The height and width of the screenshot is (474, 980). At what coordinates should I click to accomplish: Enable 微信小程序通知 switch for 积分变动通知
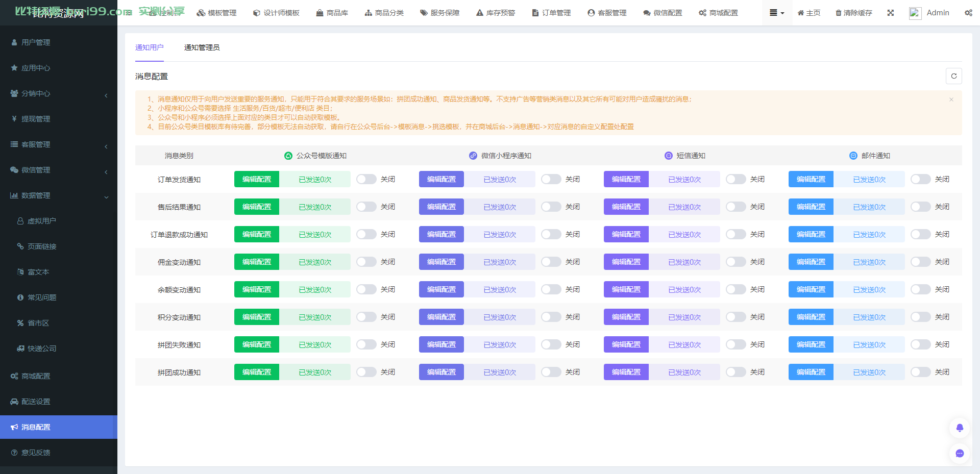(551, 317)
